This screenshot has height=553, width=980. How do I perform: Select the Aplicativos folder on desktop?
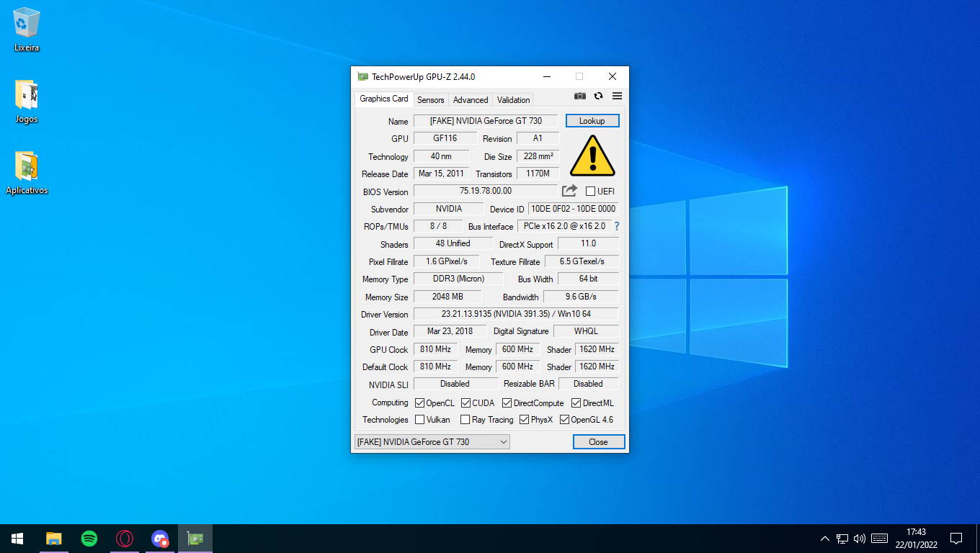pyautogui.click(x=27, y=173)
